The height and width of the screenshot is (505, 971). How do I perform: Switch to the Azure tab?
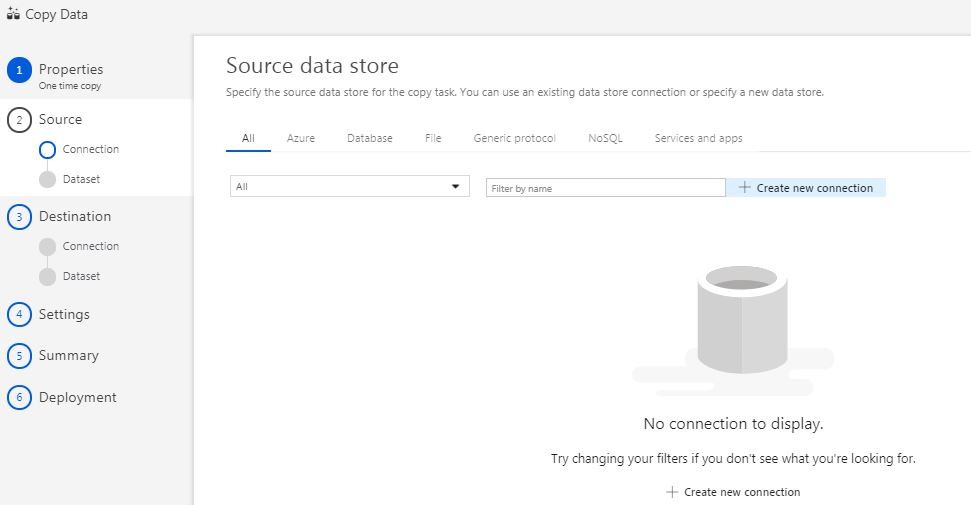(301, 138)
